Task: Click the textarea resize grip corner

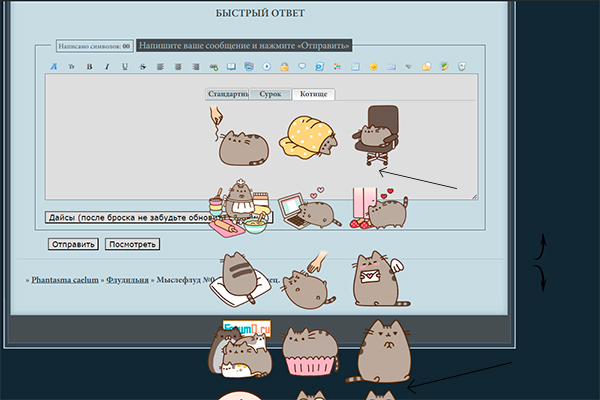Action: pos(474,197)
